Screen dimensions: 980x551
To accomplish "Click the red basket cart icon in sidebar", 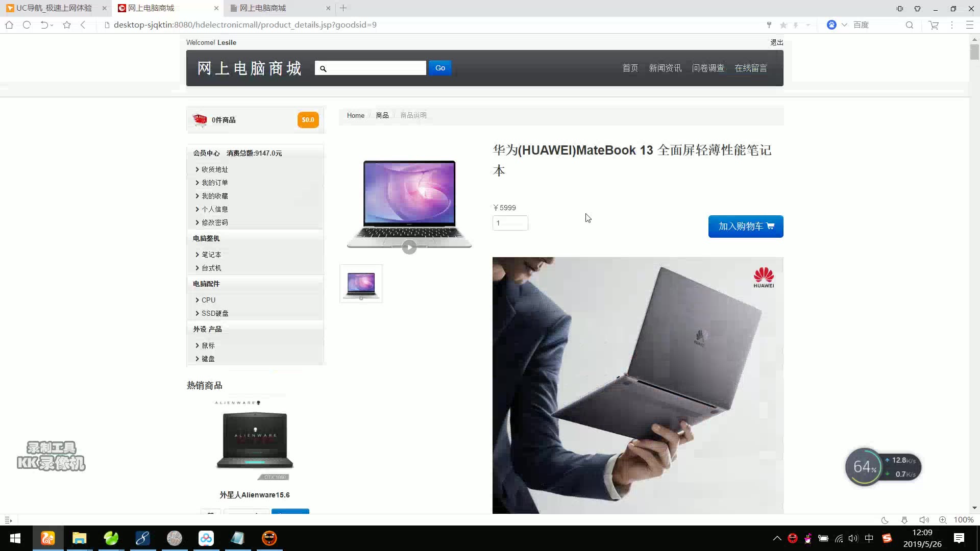I will (200, 120).
